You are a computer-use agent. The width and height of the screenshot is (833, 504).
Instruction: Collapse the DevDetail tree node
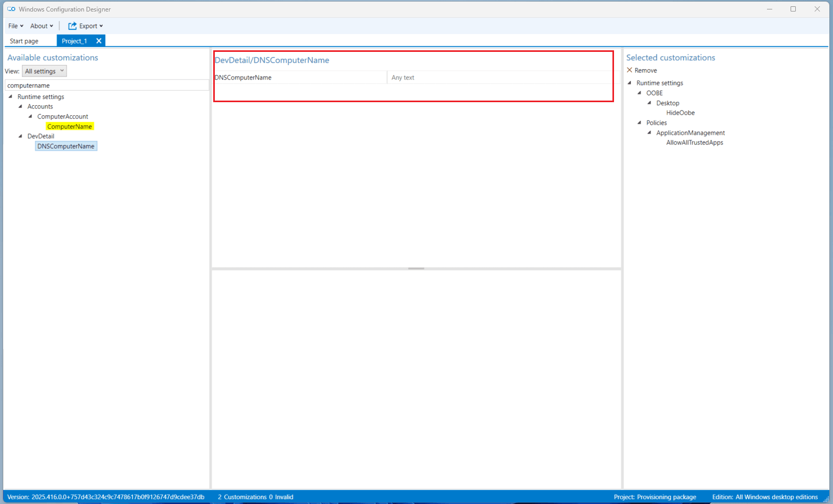click(20, 136)
